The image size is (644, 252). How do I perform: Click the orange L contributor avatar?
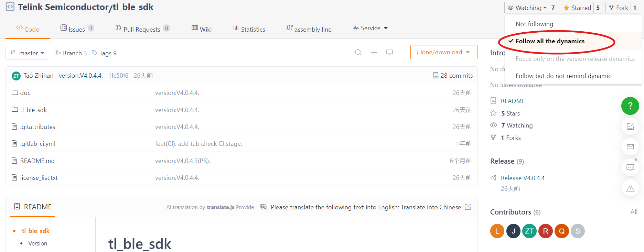click(x=497, y=231)
